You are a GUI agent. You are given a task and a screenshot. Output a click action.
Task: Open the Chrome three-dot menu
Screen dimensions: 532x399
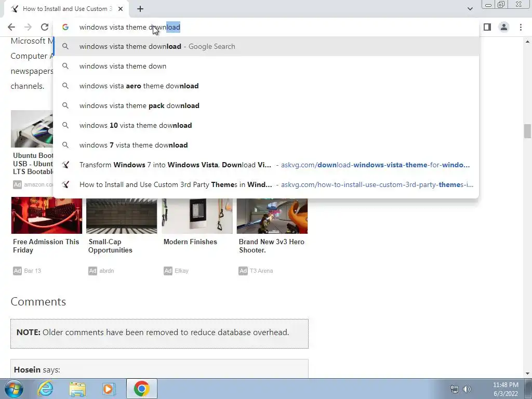521,27
